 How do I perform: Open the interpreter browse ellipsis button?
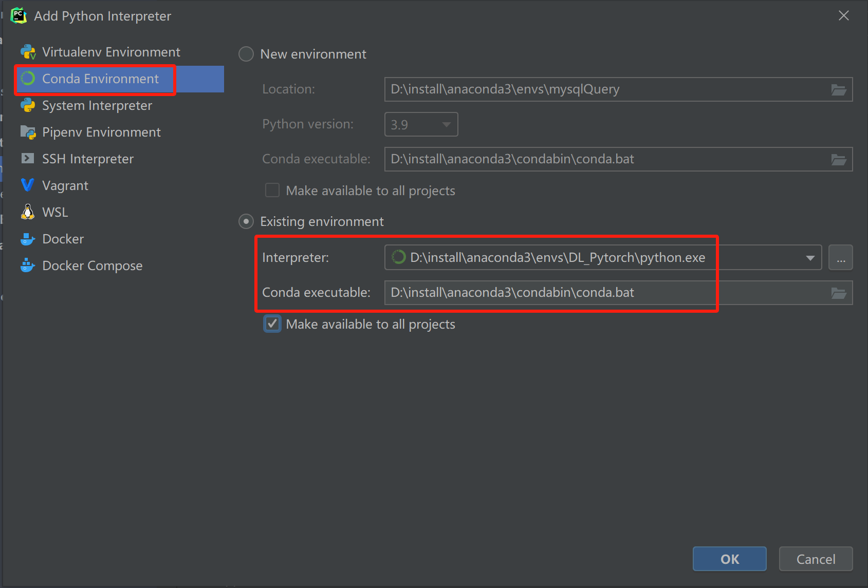pos(841,258)
